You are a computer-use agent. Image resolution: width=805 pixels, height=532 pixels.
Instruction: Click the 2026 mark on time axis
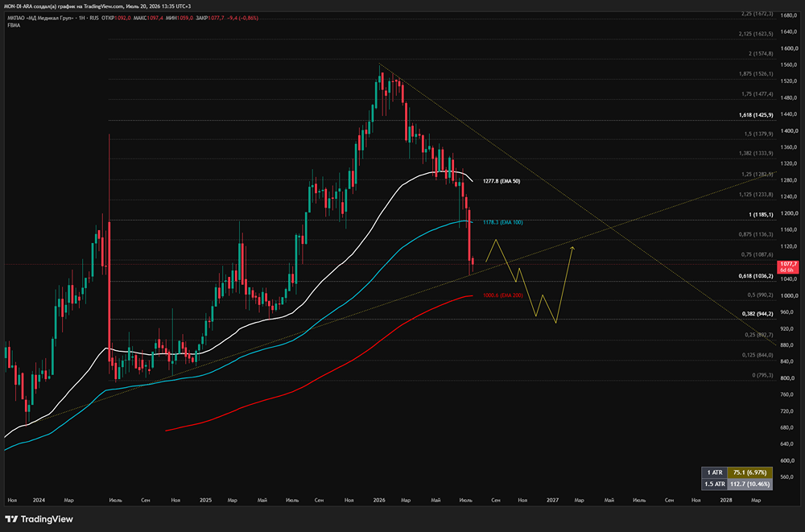(x=379, y=500)
